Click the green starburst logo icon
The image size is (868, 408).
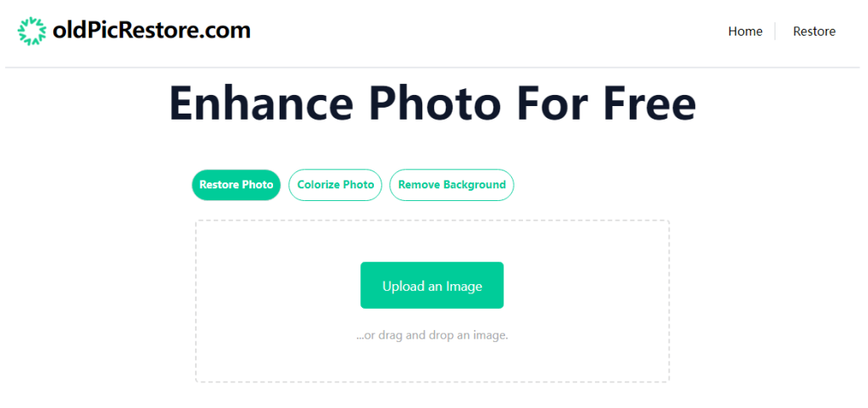click(x=32, y=31)
